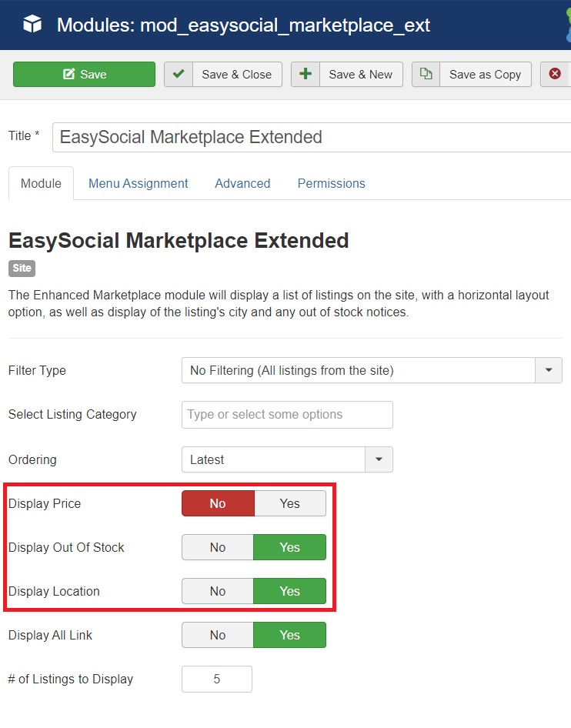The width and height of the screenshot is (571, 728).
Task: Go to the Permissions tab
Action: click(x=331, y=183)
